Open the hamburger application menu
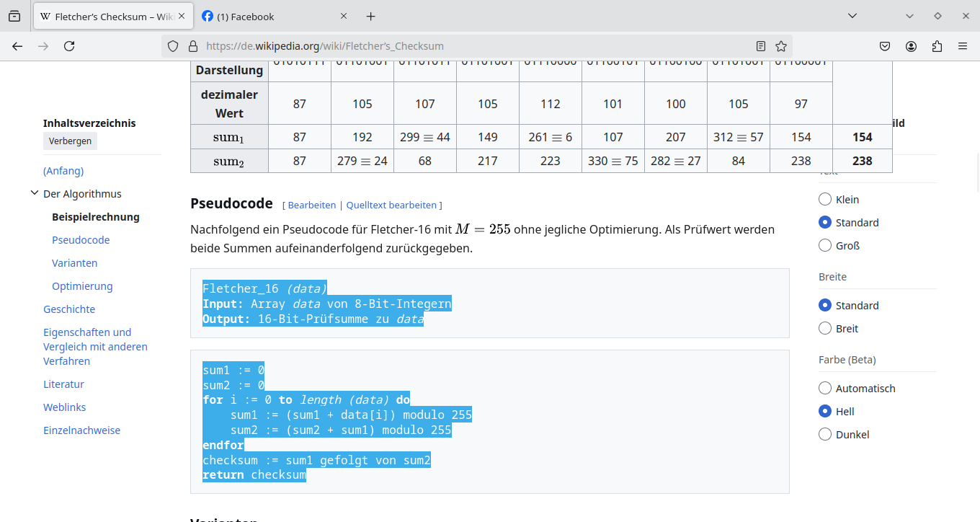This screenshot has width=980, height=522. point(963,45)
